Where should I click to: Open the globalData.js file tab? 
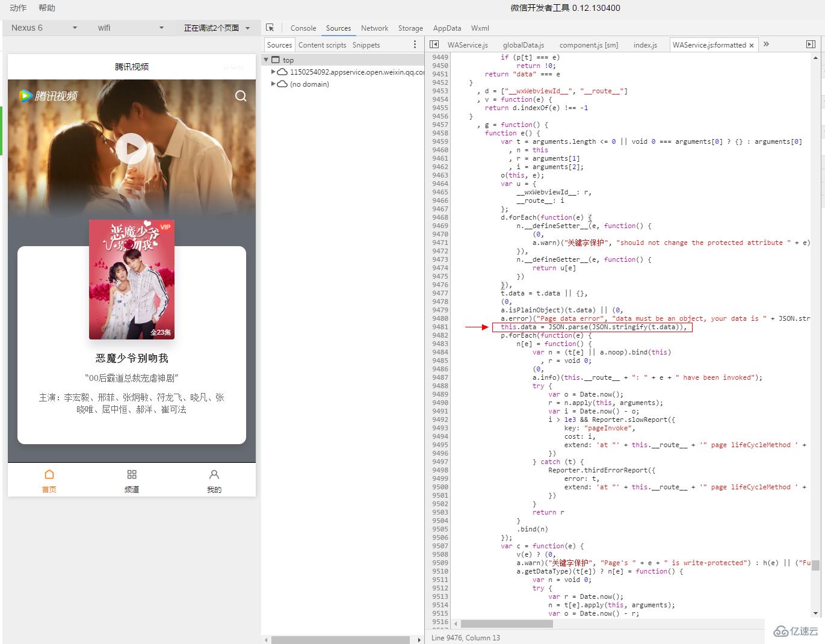[x=524, y=45]
